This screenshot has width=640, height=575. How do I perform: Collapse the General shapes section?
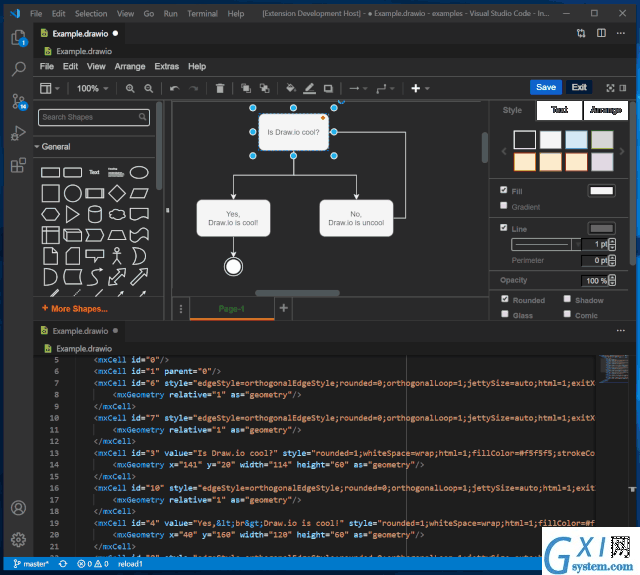[52, 147]
